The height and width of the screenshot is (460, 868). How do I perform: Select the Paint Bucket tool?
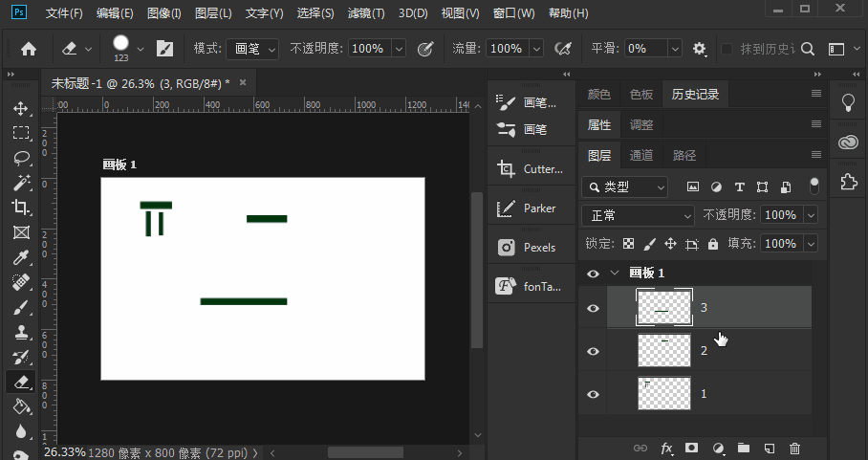point(21,406)
